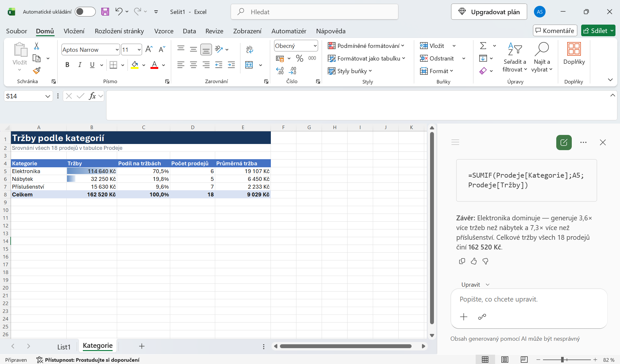
Task: Click the thumbs down feedback icon
Action: (x=485, y=261)
